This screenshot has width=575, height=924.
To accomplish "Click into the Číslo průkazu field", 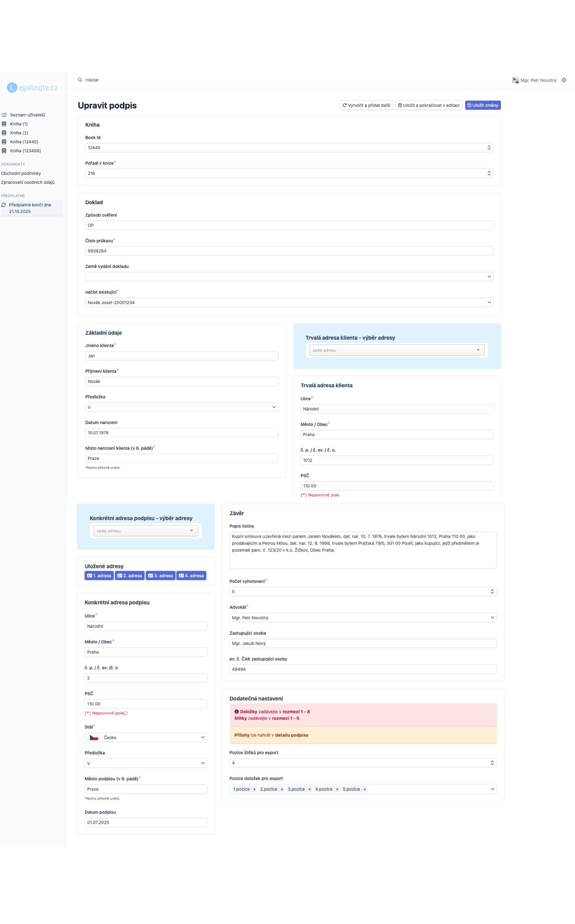I will [289, 251].
